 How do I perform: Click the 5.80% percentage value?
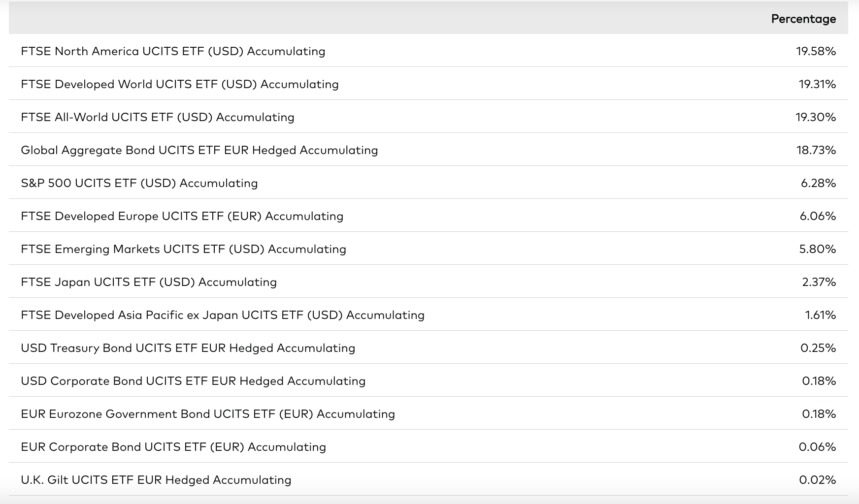pos(818,249)
